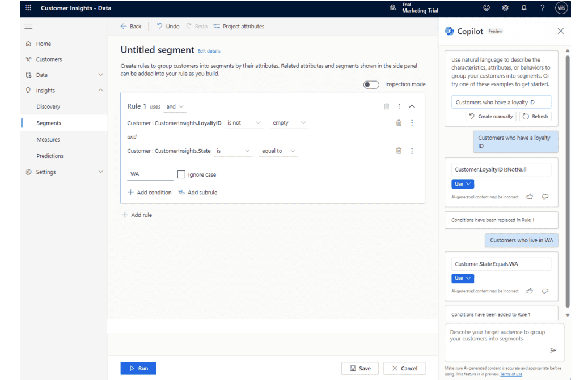Screen dimensions: 588x380
Task: Collapse Rule 1 with chevron
Action: coord(412,106)
